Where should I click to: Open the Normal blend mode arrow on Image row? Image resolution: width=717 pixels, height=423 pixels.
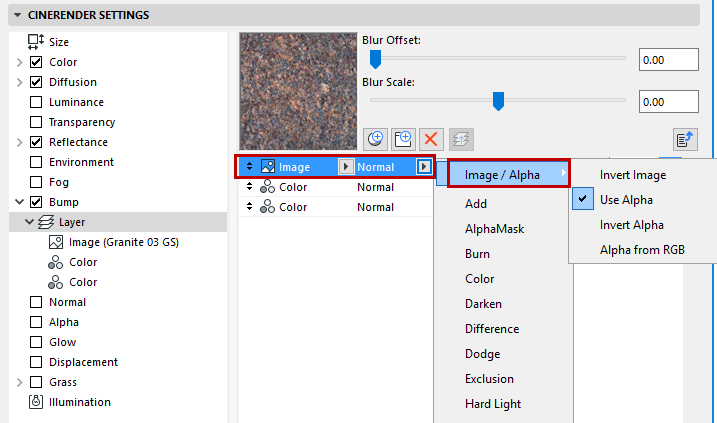(x=424, y=167)
